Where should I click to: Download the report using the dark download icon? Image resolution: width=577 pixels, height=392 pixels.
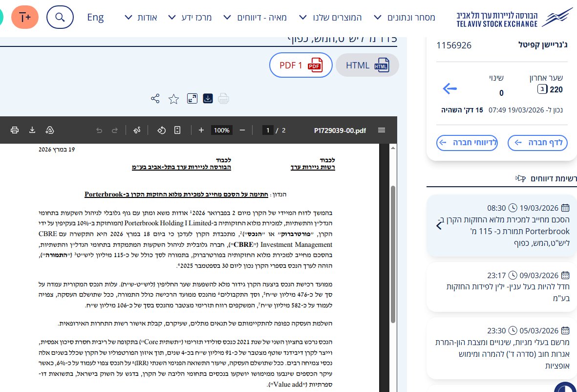[208, 99]
